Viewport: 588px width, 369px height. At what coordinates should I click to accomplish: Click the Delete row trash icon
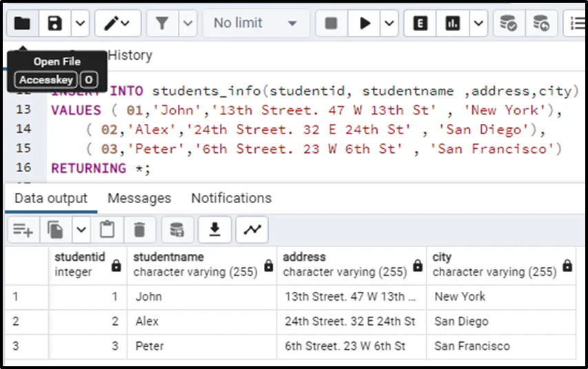(139, 229)
